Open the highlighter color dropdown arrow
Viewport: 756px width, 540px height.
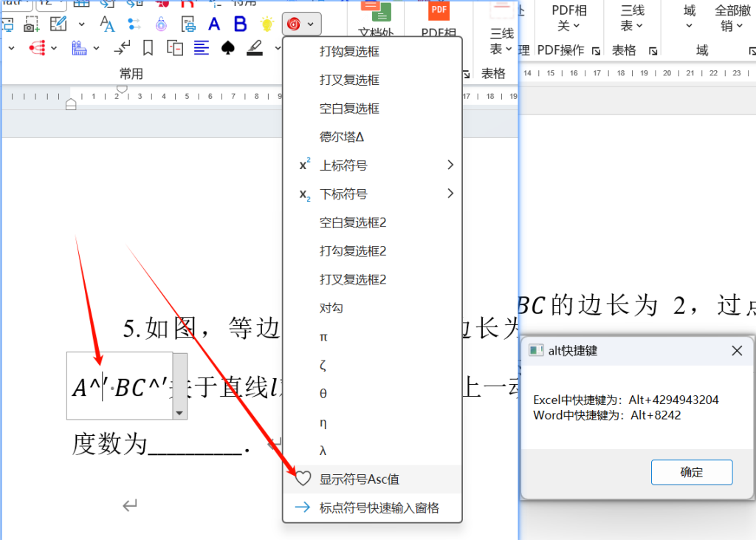click(x=278, y=48)
